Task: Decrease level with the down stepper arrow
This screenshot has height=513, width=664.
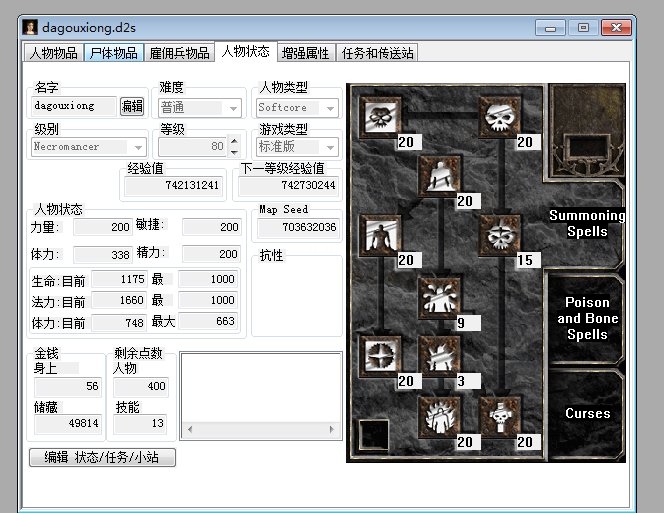Action: pos(234,152)
